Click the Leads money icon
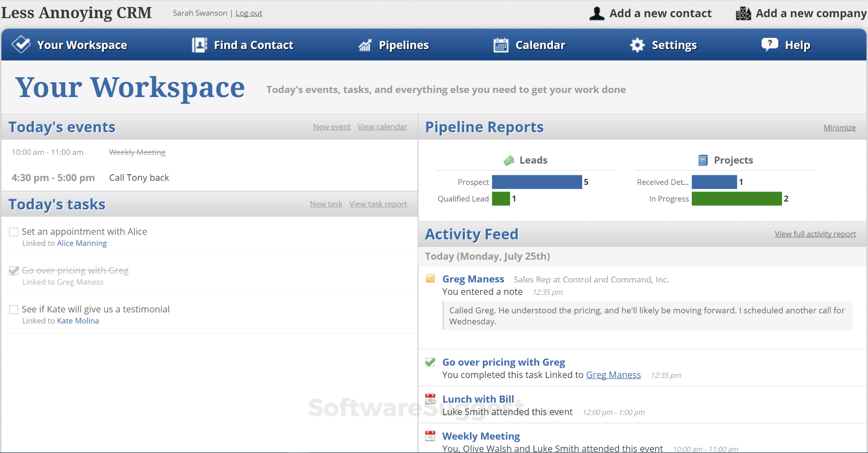 (509, 160)
